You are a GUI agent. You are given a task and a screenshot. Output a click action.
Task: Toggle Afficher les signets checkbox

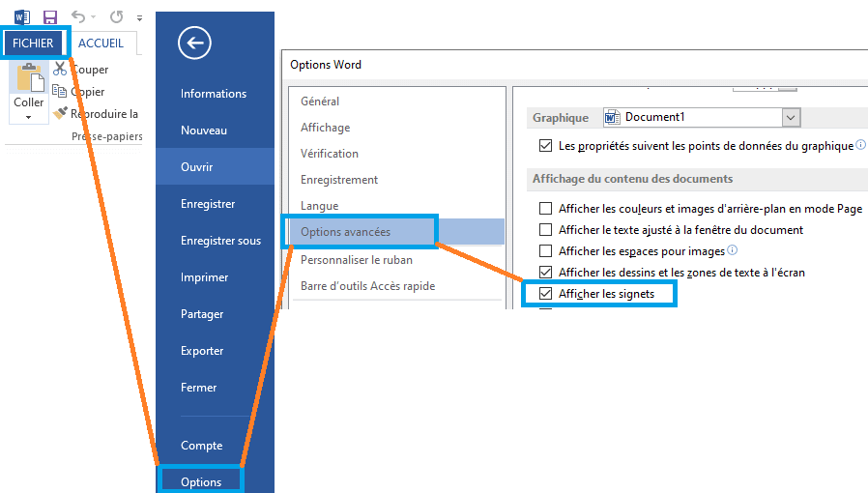coord(546,293)
